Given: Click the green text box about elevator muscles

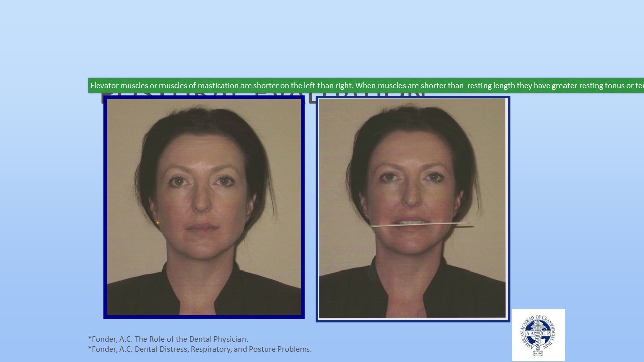Looking at the screenshot, I should click(366, 85).
